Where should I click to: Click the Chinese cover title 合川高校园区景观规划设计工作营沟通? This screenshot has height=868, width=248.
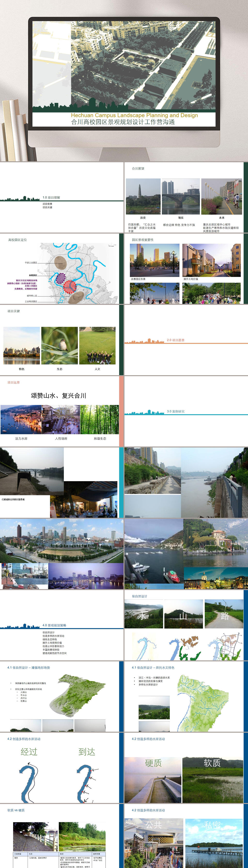pos(123,122)
